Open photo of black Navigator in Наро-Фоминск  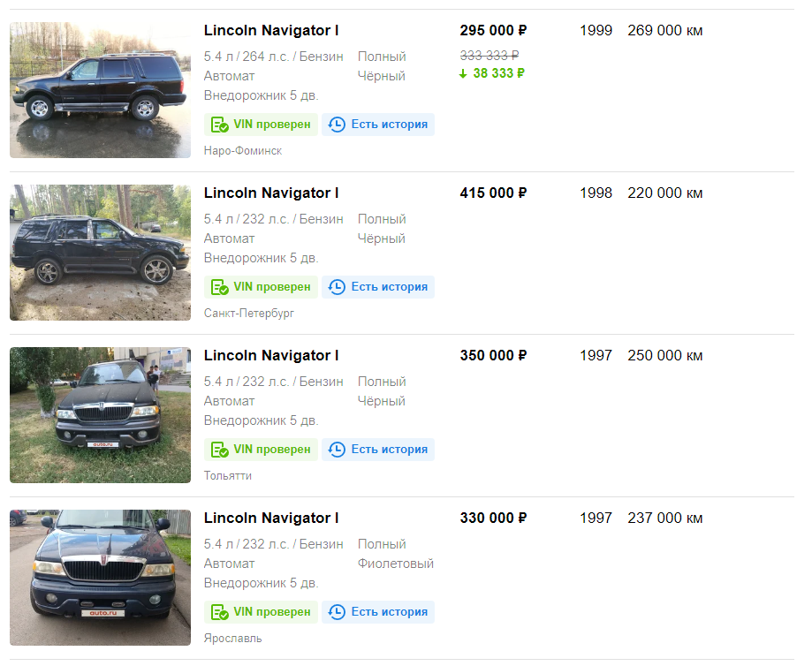point(101,90)
